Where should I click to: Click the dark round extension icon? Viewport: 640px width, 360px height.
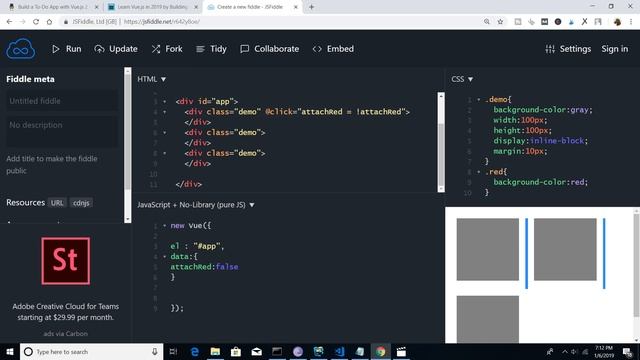[558, 22]
